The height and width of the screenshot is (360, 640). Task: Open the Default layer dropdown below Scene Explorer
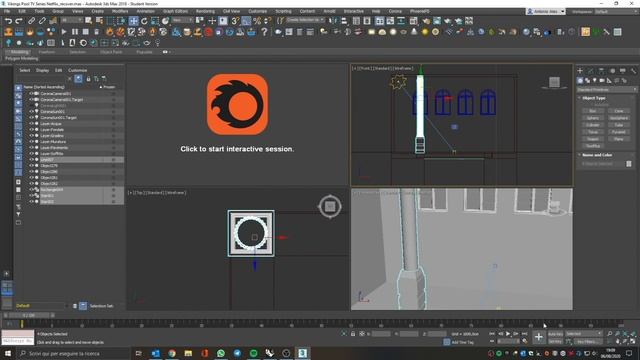pos(42,306)
